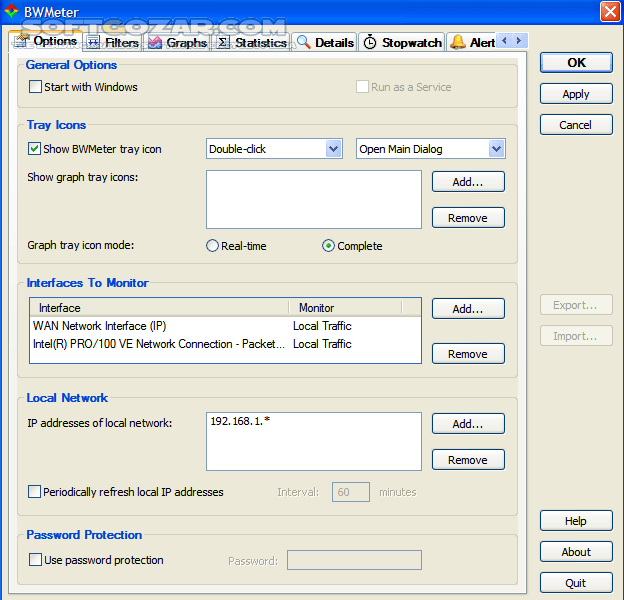
Task: Select Real-time graph tray icon mode
Action: (x=213, y=246)
